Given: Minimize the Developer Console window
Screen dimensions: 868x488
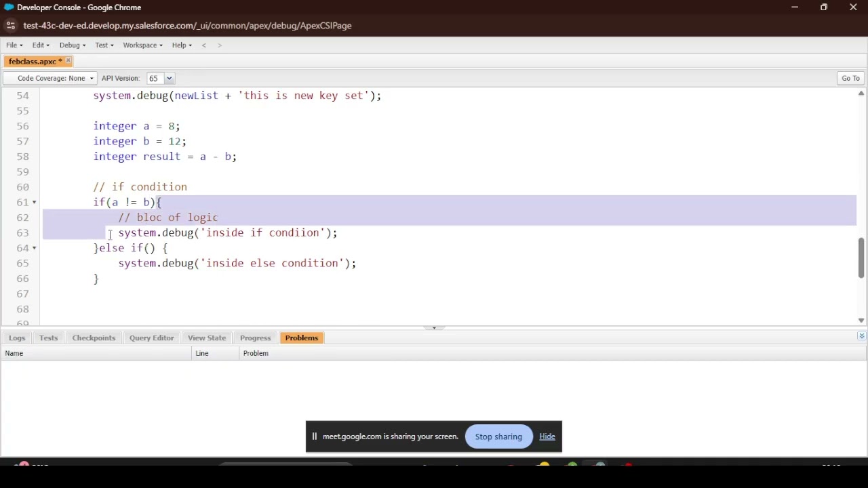Looking at the screenshot, I should point(795,7).
